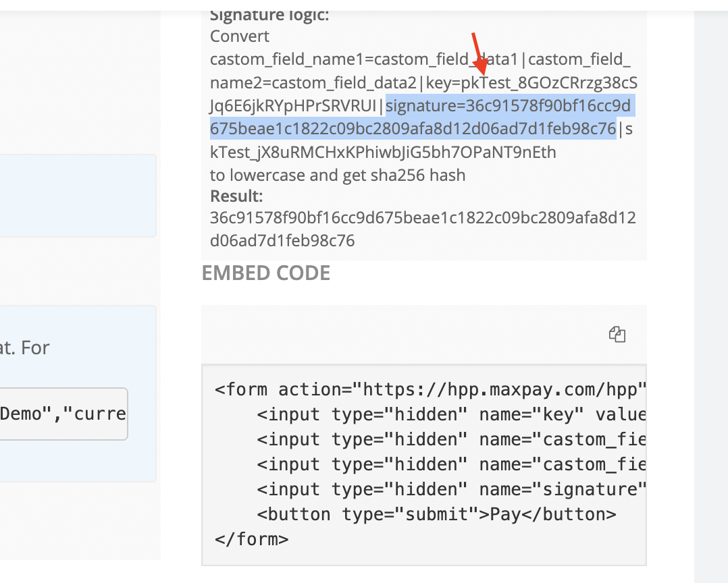Screen dimensions: 728x583
Task: Click the Signature logic heading
Action: [x=269, y=16]
